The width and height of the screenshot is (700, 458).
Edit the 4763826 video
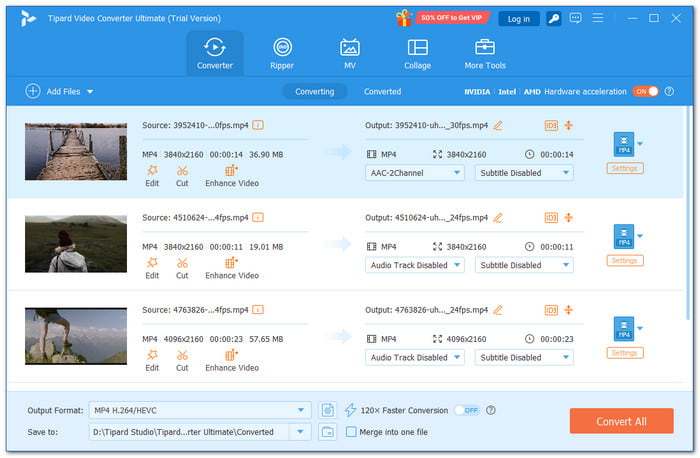click(152, 361)
